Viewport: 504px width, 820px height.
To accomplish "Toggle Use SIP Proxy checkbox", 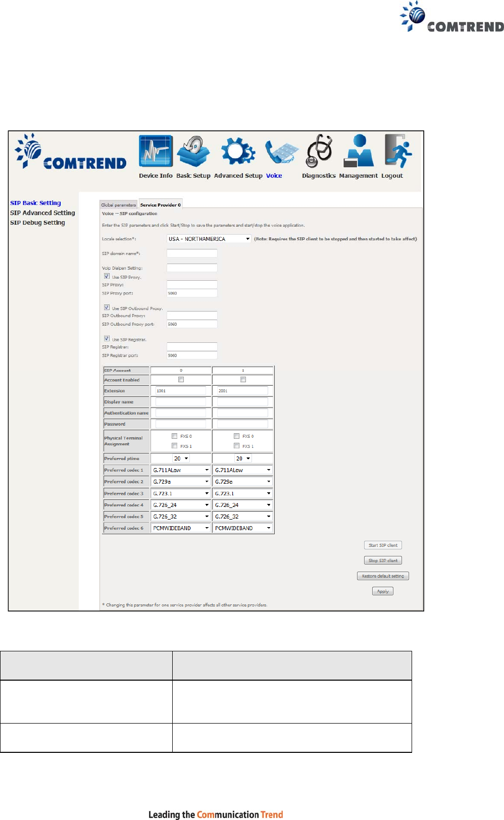I will point(107,276).
